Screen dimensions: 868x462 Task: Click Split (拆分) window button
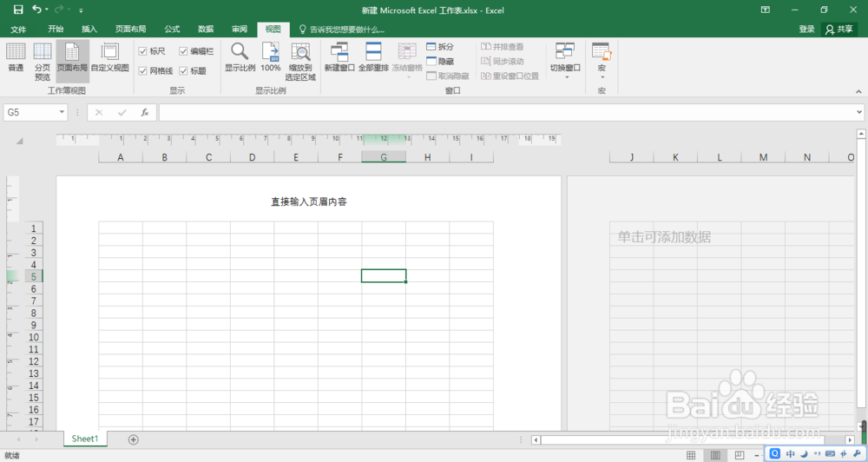click(440, 47)
